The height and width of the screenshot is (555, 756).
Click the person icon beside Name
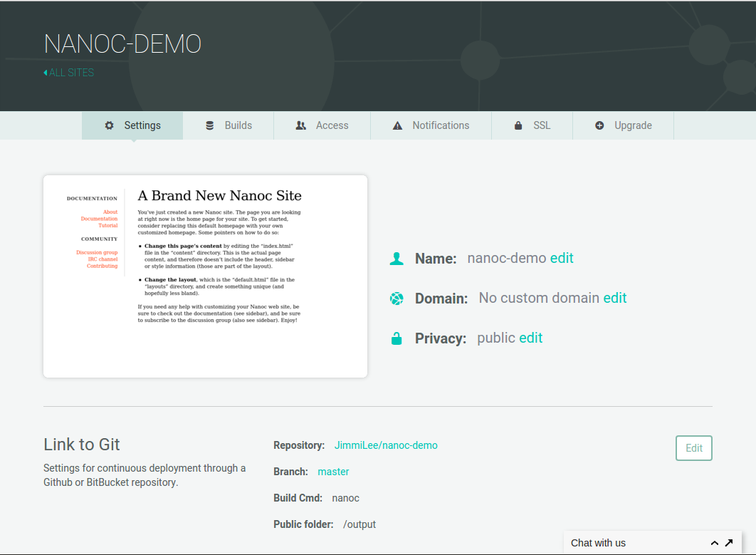(397, 259)
